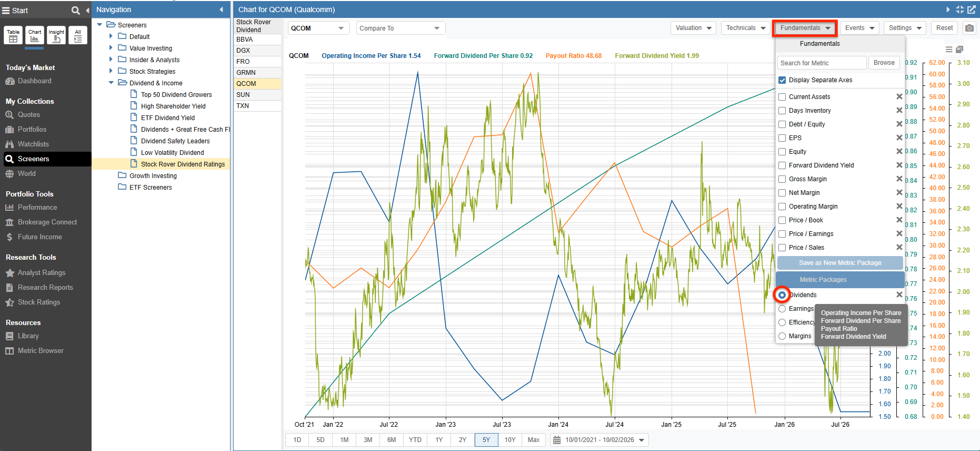
Task: Click the chart legend menu icon
Action: (x=949, y=50)
